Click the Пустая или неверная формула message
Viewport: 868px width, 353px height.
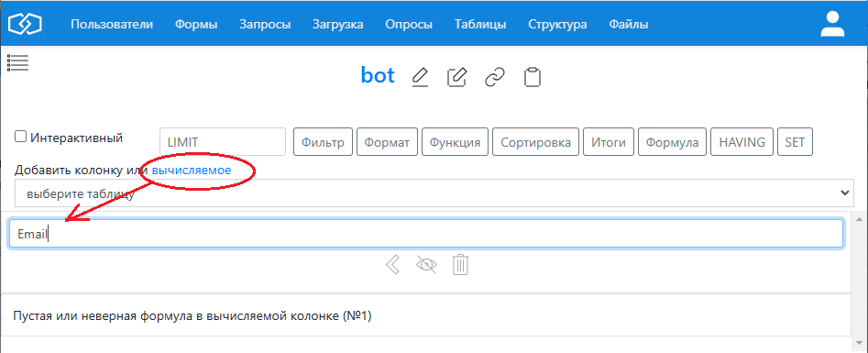tap(192, 316)
